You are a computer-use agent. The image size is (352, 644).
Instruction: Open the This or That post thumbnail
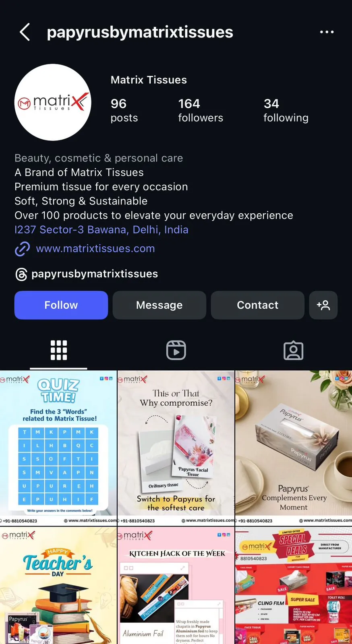[176, 448]
